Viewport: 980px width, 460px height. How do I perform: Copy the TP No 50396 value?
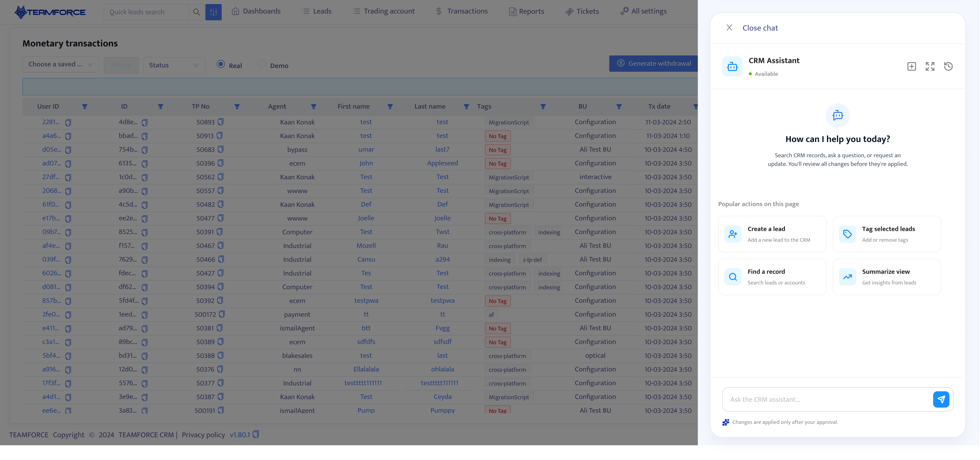point(221,164)
